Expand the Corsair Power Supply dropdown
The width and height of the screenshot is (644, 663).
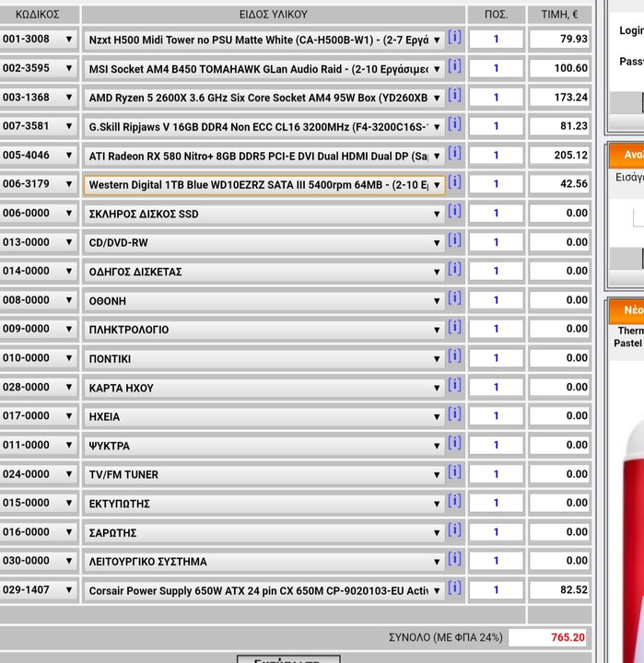264,590
